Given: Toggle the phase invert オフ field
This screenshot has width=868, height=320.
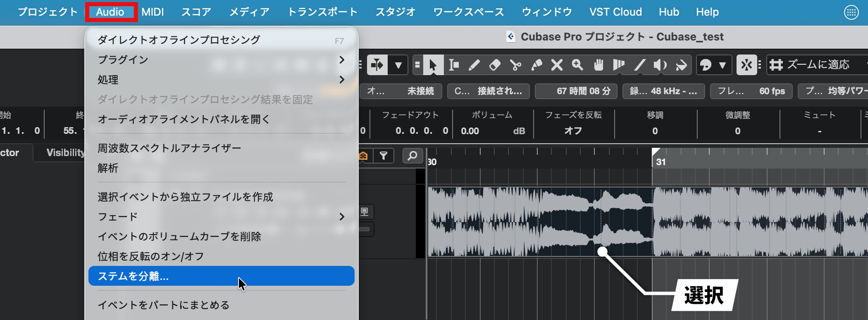Looking at the screenshot, I should click(573, 131).
